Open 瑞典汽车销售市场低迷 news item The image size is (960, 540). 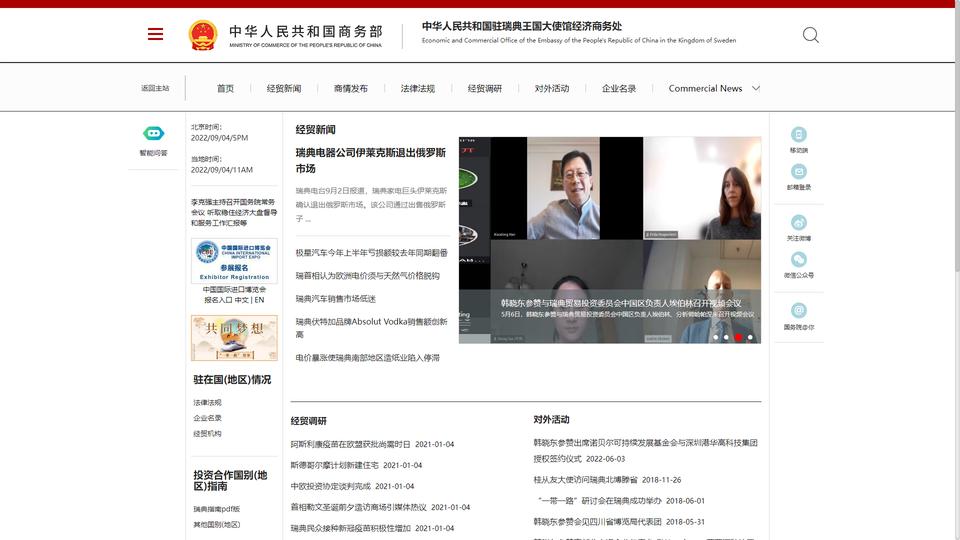coord(336,299)
